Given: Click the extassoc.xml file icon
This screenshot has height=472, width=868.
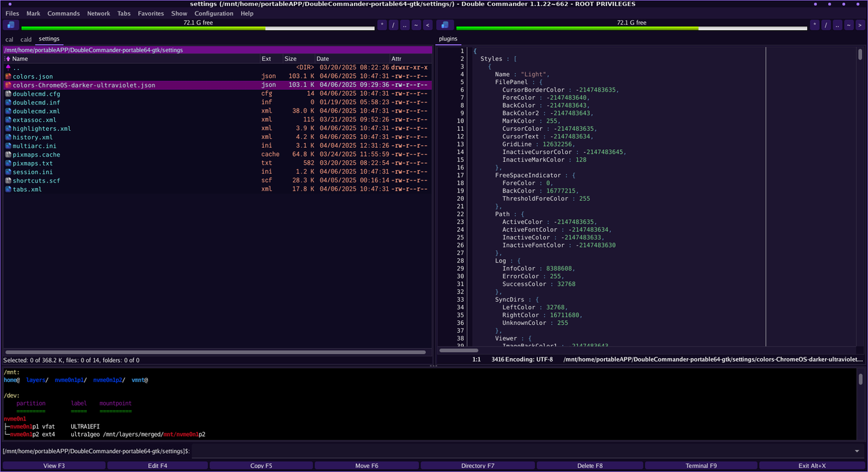Looking at the screenshot, I should [x=8, y=120].
